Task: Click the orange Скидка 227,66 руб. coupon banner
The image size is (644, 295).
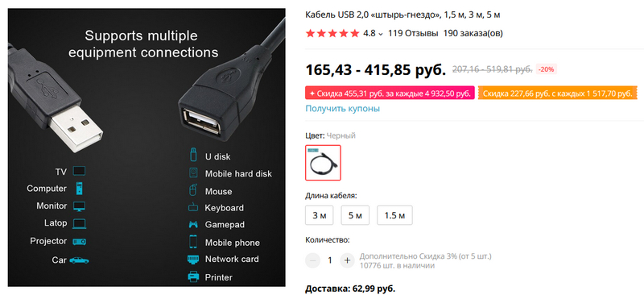Action: [x=557, y=93]
